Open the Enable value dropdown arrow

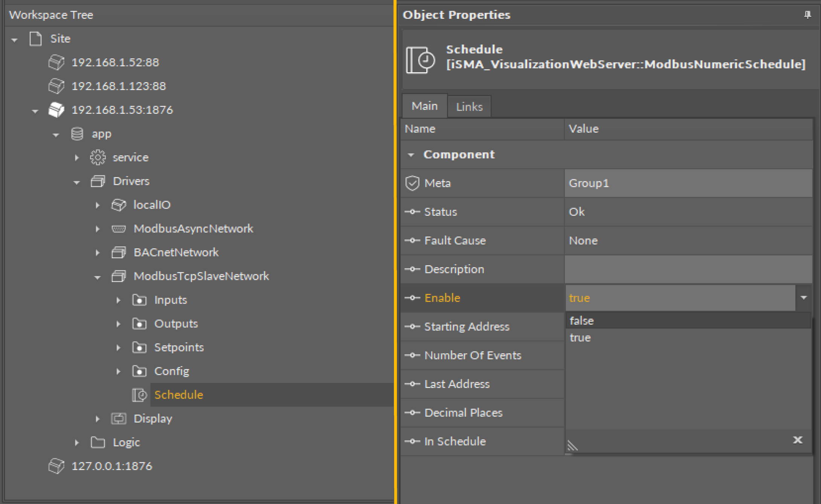pyautogui.click(x=804, y=298)
